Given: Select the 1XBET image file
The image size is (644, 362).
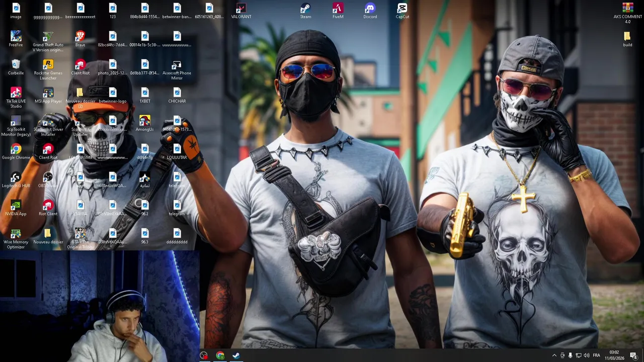Looking at the screenshot, I should pos(144,96).
